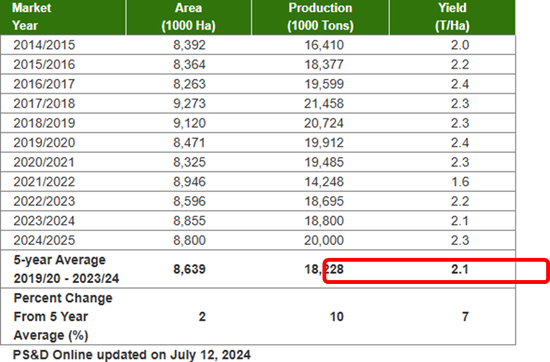Click the 2014/2015 market year cell
550x362 pixels.
(44, 45)
